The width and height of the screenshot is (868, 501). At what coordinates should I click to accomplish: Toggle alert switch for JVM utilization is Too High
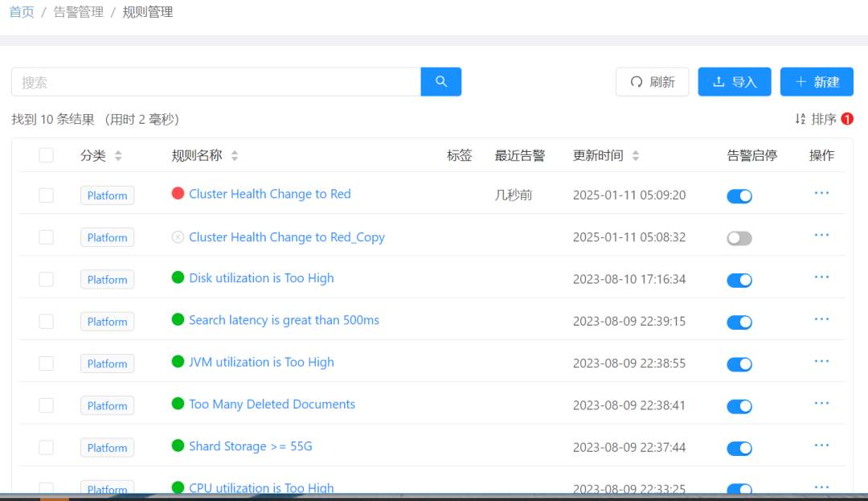(x=739, y=364)
